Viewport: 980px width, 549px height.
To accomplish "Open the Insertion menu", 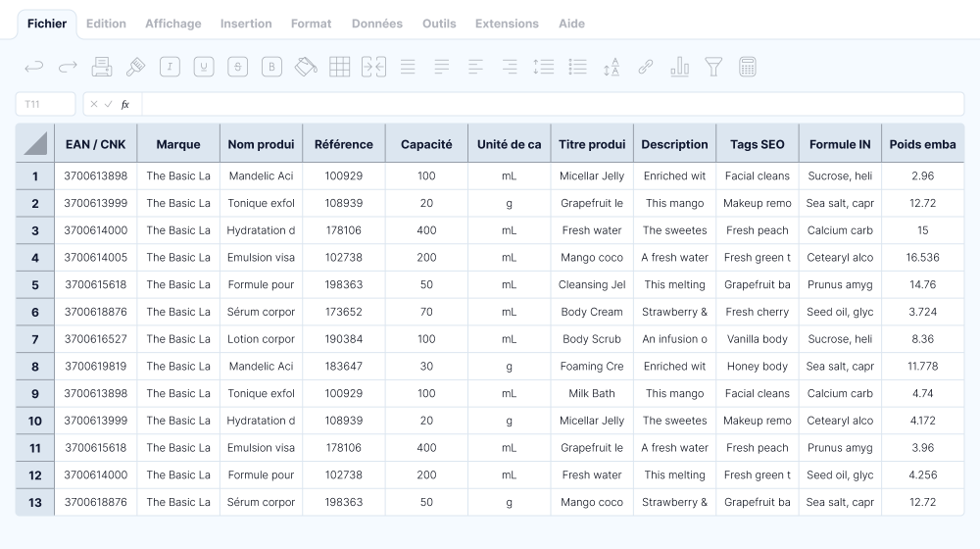I will tap(246, 24).
